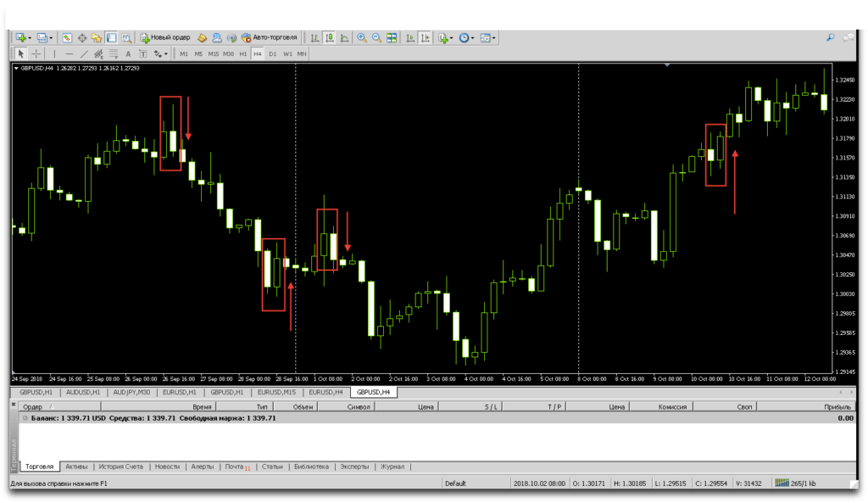Zoom out of the chart

[376, 38]
